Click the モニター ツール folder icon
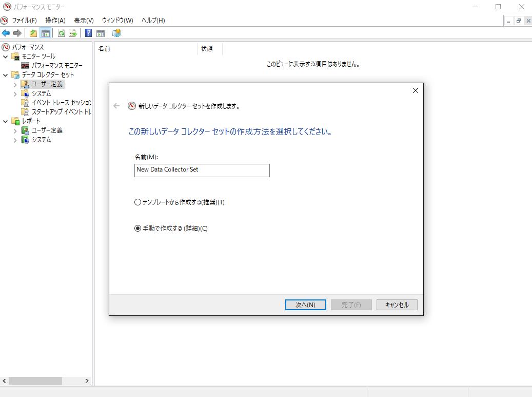The width and height of the screenshot is (532, 397). pyautogui.click(x=15, y=56)
